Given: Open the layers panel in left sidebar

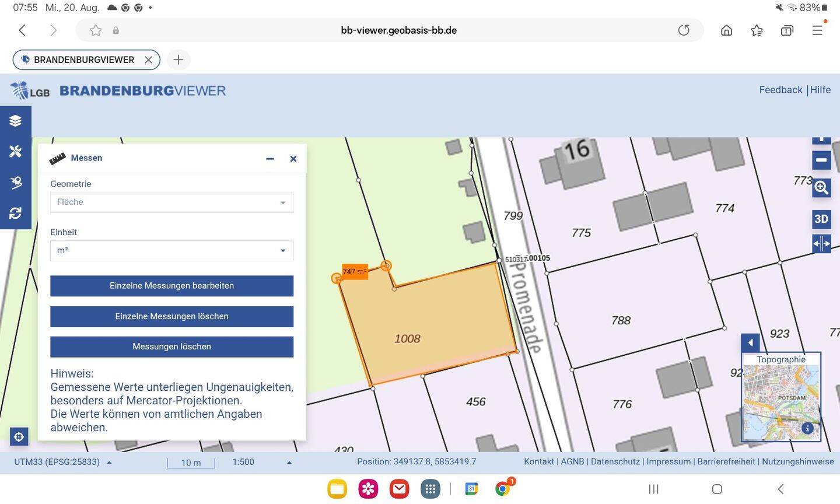Looking at the screenshot, I should pyautogui.click(x=15, y=121).
